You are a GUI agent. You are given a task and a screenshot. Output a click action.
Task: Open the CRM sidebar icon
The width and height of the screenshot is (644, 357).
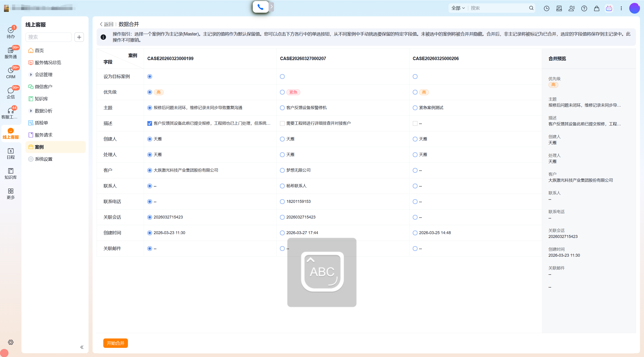coord(11,72)
